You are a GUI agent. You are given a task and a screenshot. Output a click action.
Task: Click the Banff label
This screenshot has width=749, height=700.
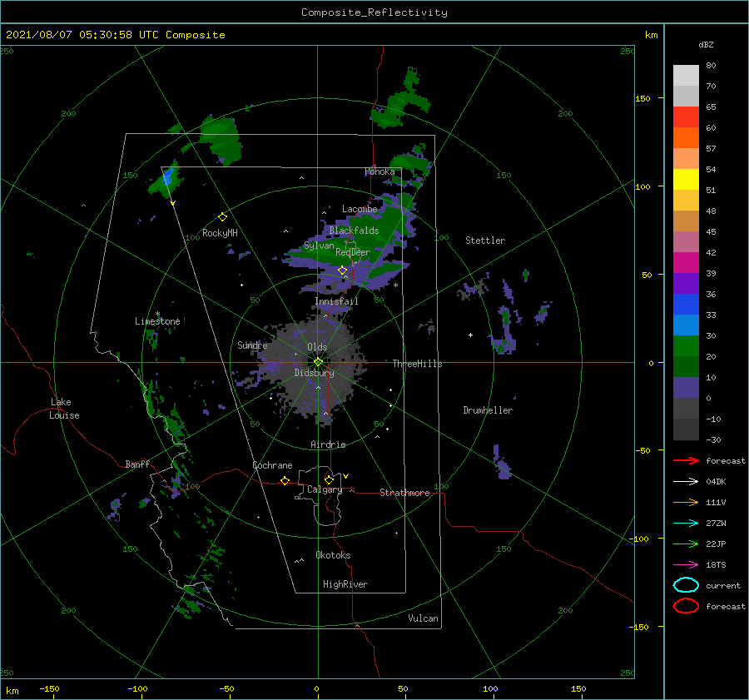pyautogui.click(x=137, y=464)
